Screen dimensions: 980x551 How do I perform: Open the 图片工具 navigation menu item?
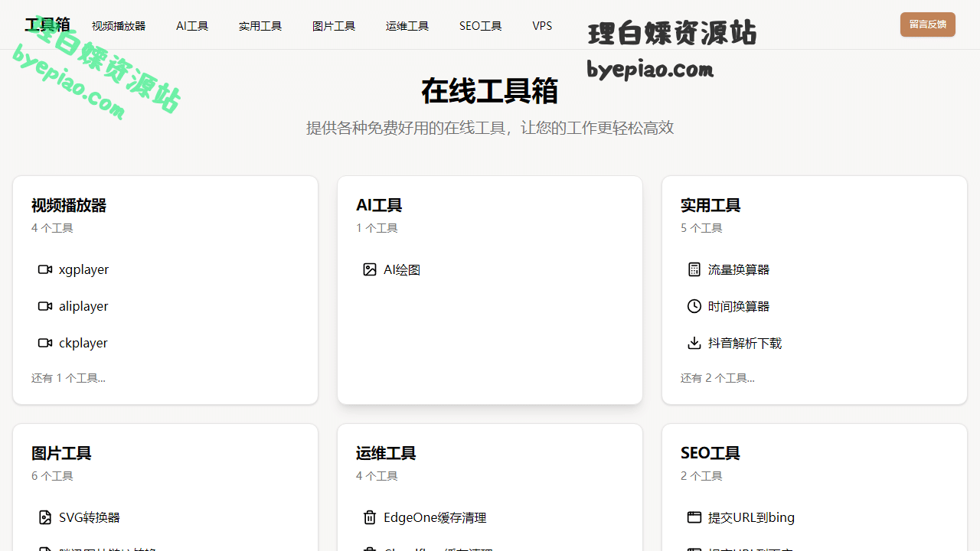point(334,26)
